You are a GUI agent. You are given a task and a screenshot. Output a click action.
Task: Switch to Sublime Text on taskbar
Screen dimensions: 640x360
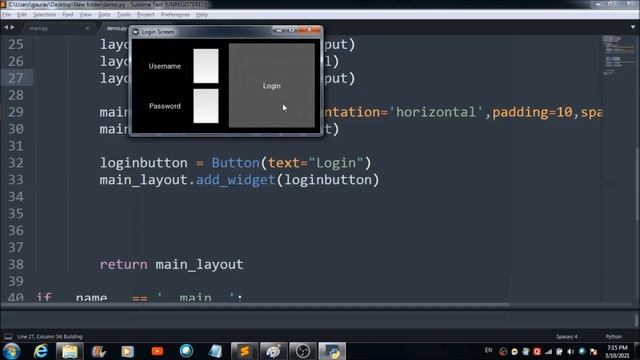coord(244,351)
